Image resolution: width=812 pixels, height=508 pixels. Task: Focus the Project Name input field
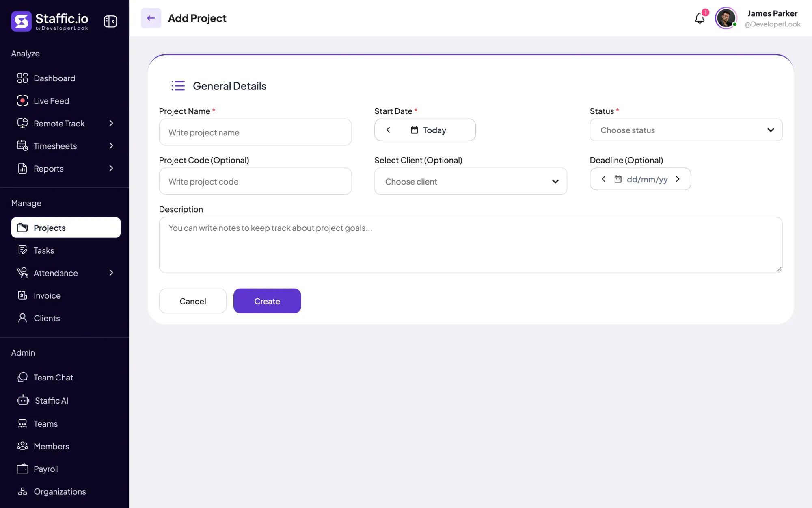tap(255, 132)
